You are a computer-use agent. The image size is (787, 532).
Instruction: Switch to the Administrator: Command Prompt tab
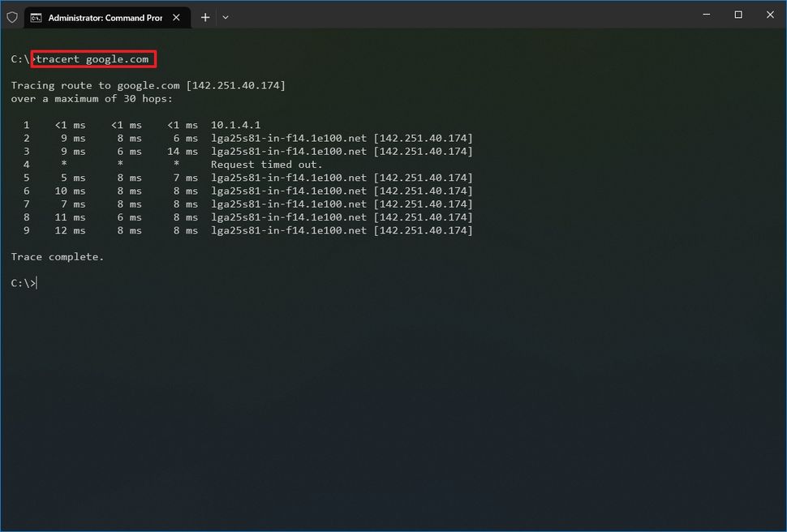[x=105, y=16]
